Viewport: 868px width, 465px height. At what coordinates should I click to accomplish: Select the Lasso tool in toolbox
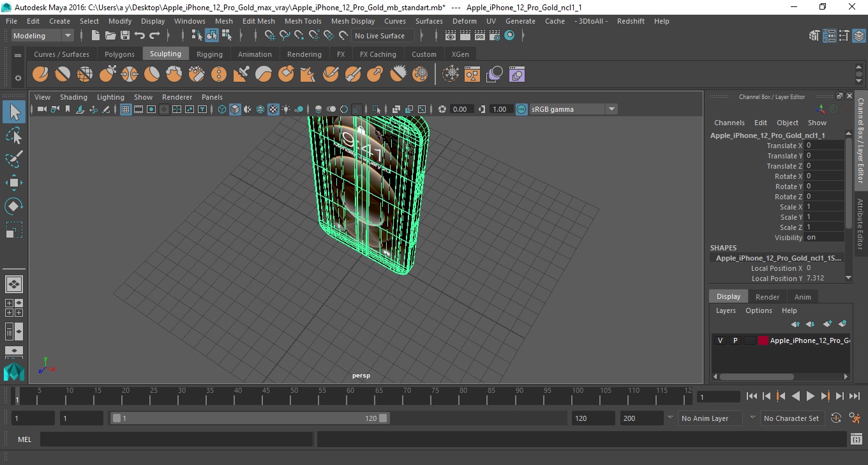click(14, 135)
